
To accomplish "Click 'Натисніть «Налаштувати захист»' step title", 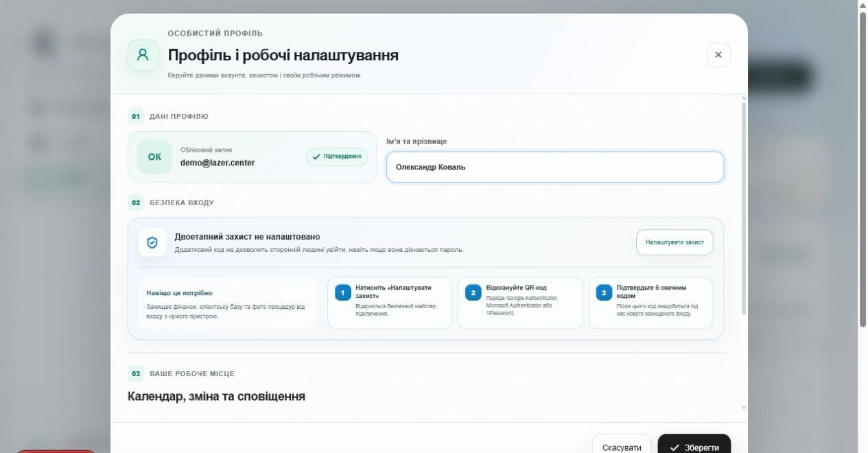I will click(x=393, y=292).
